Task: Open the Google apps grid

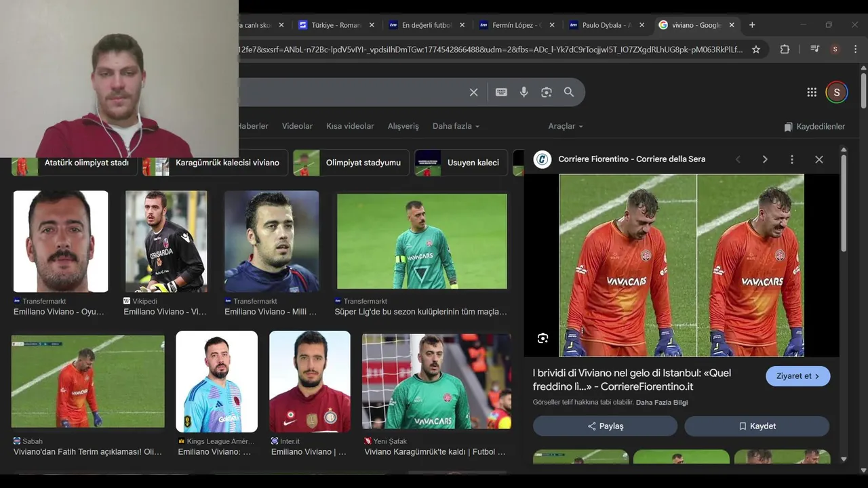Action: click(812, 92)
